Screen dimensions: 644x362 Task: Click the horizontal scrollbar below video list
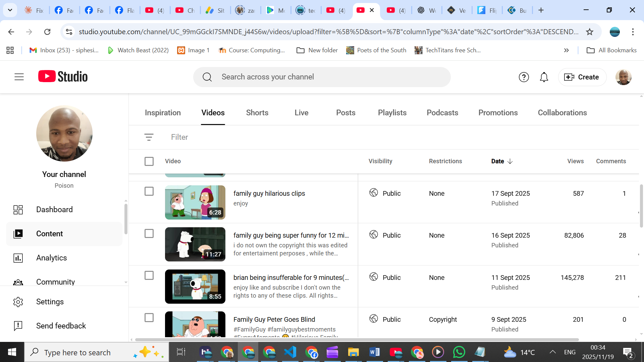tap(357, 340)
